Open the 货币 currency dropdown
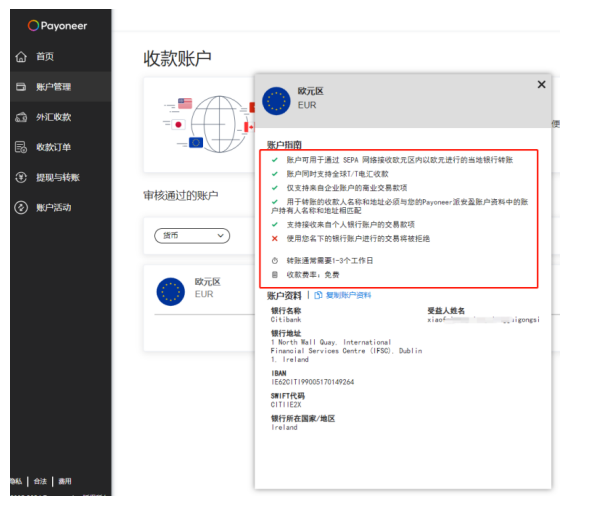Viewport: 589px width, 506px height. [192, 236]
